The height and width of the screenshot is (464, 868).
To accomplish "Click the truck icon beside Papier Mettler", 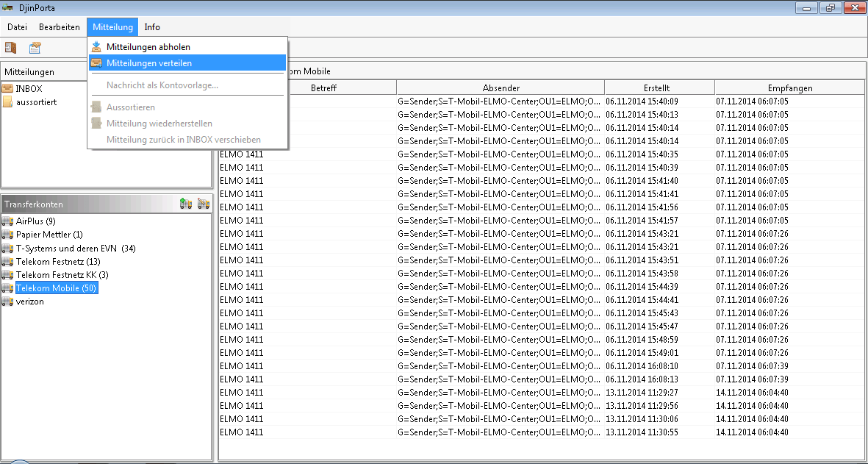I will point(8,235).
